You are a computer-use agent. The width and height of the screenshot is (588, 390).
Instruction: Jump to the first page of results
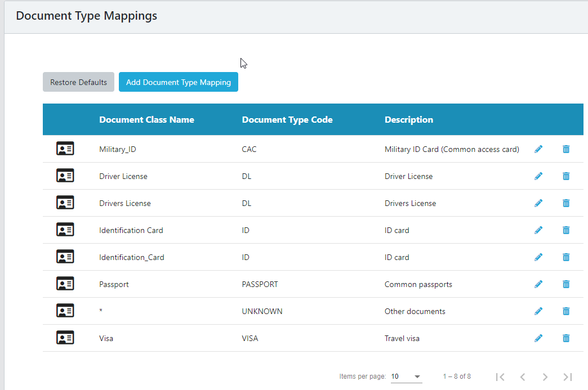coord(500,376)
